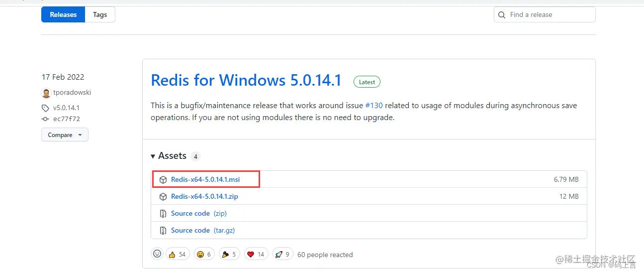Open the Redis for Windows 5.0.14.1 release title

click(246, 80)
